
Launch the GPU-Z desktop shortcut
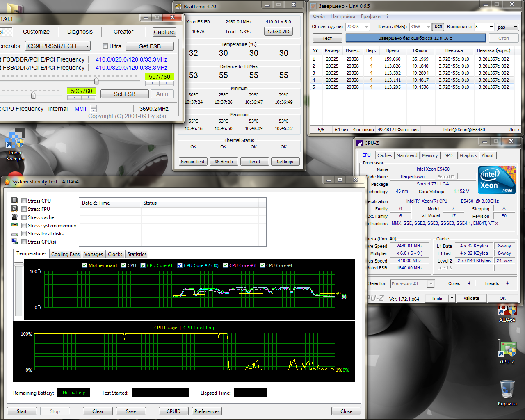[507, 352]
